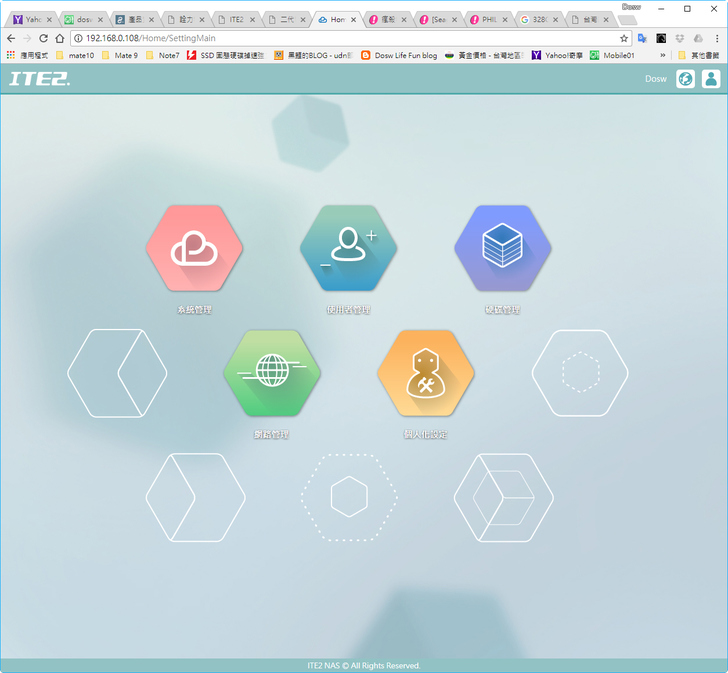
Task: Open the 其他書籤 bookmarks folder
Action: click(x=700, y=55)
